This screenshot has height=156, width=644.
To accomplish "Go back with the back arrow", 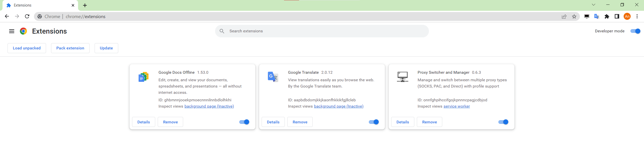I will (7, 16).
